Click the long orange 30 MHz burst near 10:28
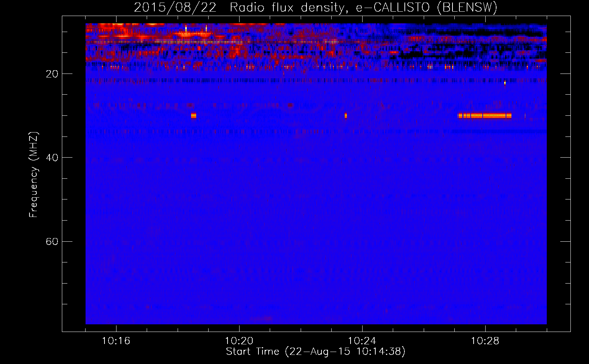This screenshot has height=364, width=589. point(485,116)
